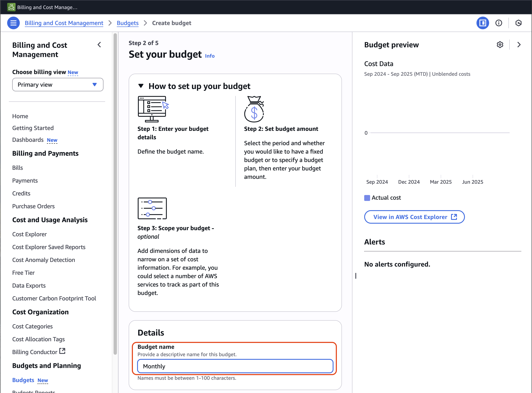This screenshot has width=532, height=393.
Task: Click View in AWS Cost Explorer button
Action: coord(414,217)
